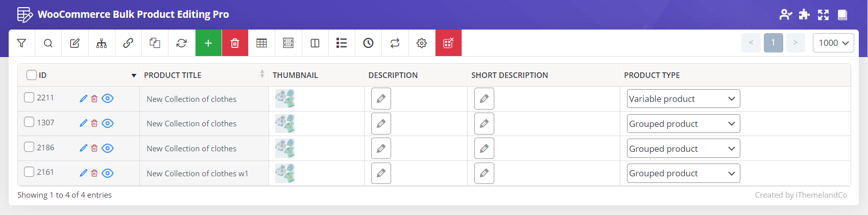
Task: Open the filter funnel tool
Action: pyautogui.click(x=21, y=43)
